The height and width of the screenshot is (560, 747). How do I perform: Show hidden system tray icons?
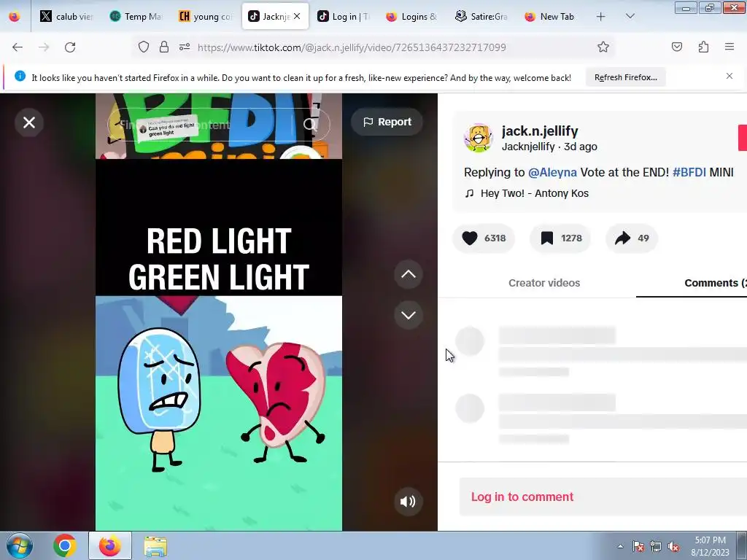tap(620, 546)
